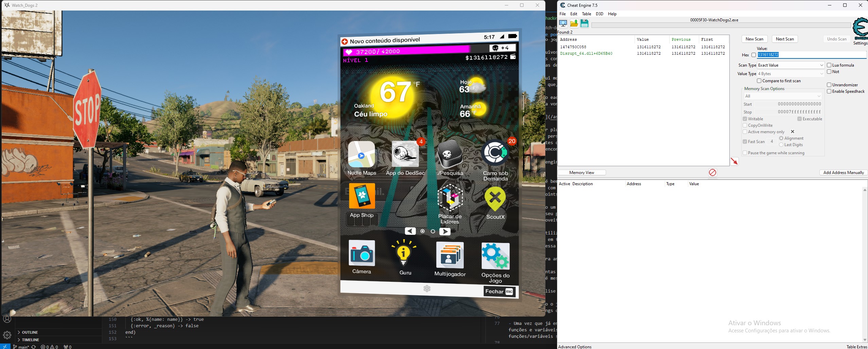The height and width of the screenshot is (349, 868).
Task: Open Cheat Engine File menu
Action: coord(563,14)
